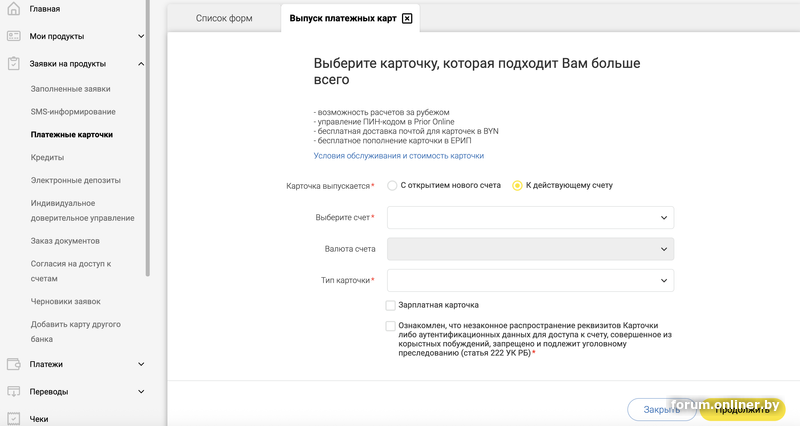Enable the Зарплатная карточка checkbox
The image size is (800, 426).
pyautogui.click(x=391, y=305)
